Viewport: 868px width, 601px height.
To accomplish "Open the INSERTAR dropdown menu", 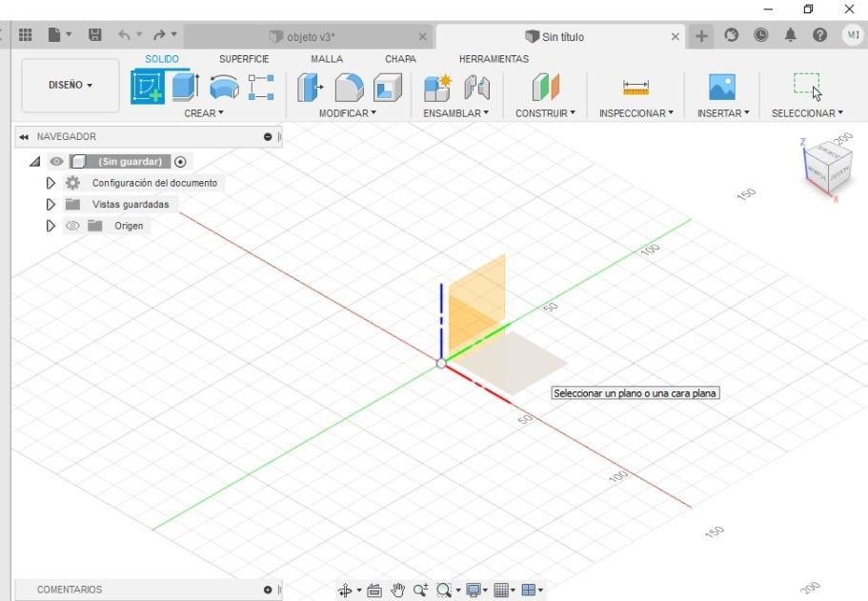I will point(723,113).
